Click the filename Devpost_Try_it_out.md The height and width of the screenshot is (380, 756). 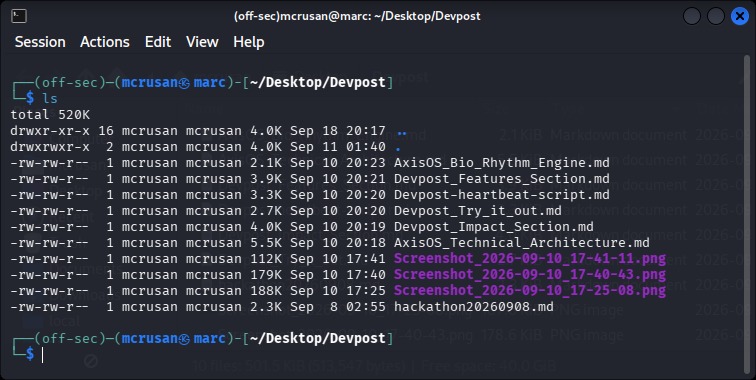(x=477, y=211)
